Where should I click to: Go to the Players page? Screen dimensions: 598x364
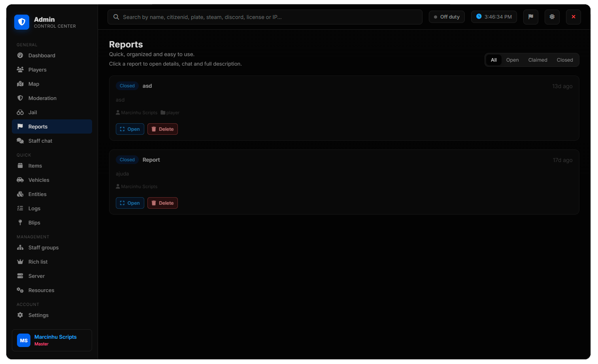click(x=52, y=70)
